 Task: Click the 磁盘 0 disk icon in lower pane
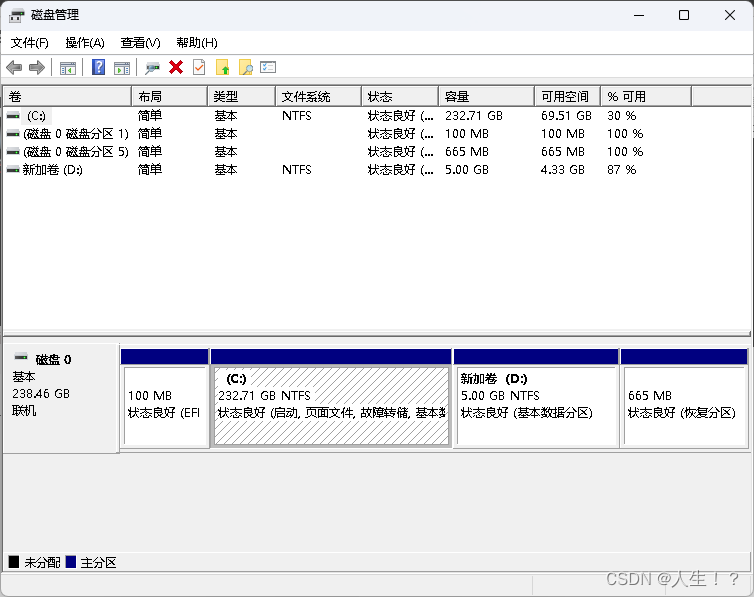(x=21, y=357)
